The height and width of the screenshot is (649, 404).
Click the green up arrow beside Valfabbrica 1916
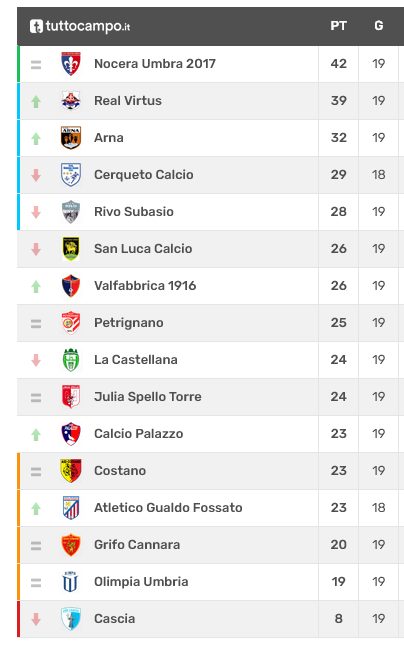[36, 286]
